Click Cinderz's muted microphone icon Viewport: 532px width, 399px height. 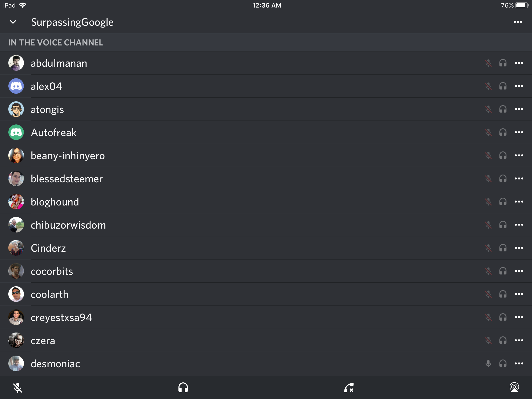[x=488, y=248]
